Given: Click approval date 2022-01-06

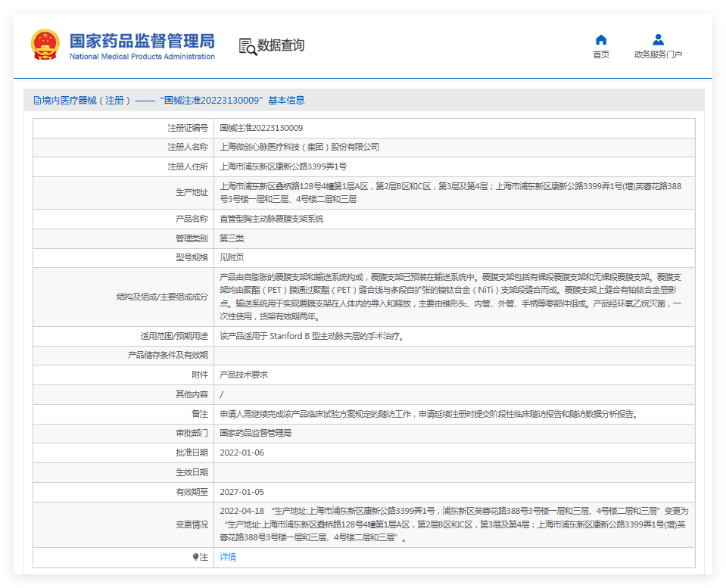Looking at the screenshot, I should (x=241, y=453).
